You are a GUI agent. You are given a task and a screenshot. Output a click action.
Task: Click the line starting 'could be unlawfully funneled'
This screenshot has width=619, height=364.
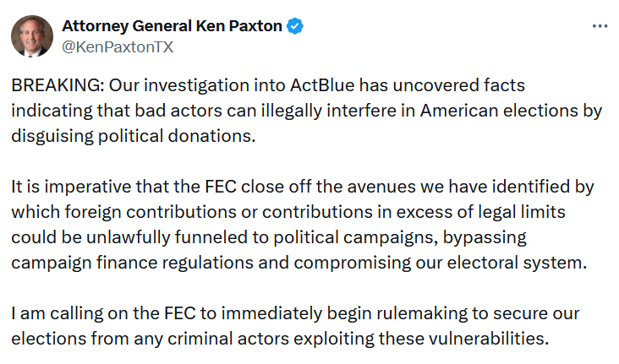pyautogui.click(x=269, y=237)
